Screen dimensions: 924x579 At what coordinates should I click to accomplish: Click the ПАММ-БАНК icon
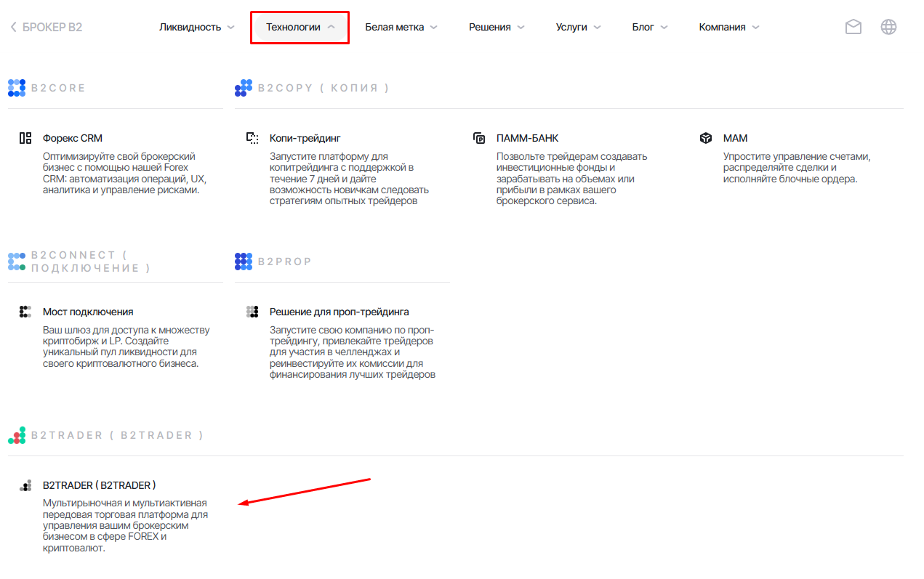click(x=479, y=138)
